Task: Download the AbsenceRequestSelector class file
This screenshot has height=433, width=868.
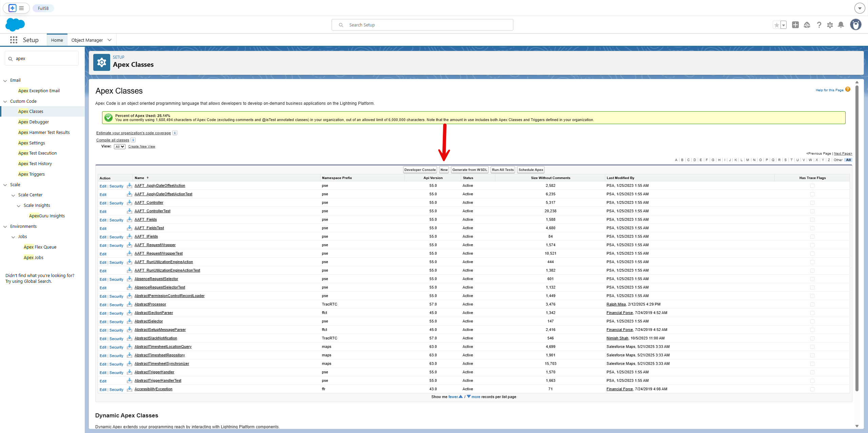Action: pos(130,279)
